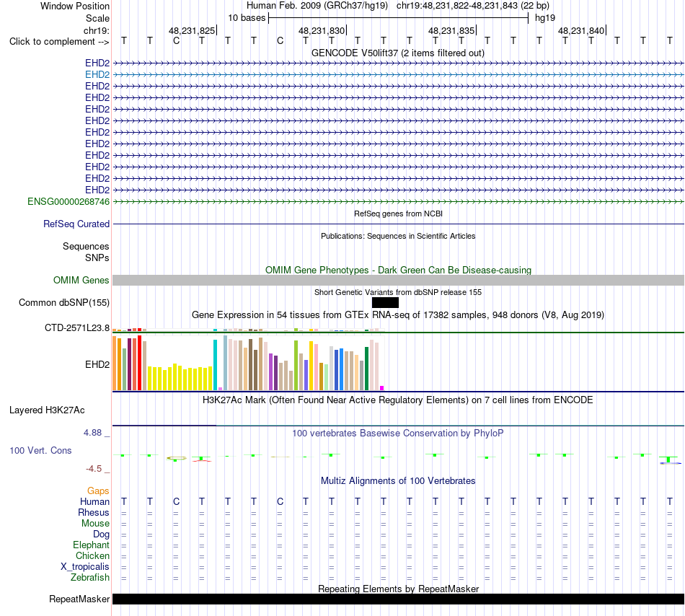
Task: Open 'Multiz Alignments of 100 Vertebrates' title
Action: click(x=398, y=481)
